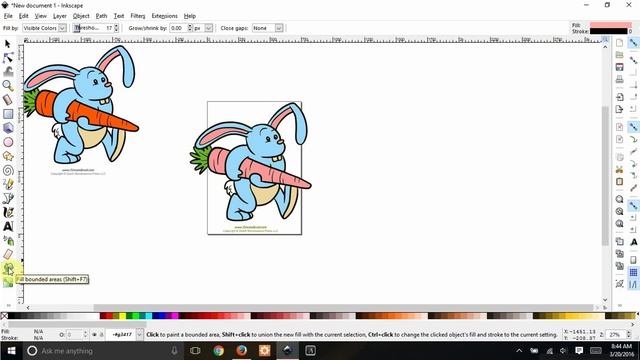Screen dimensions: 640x360
Task: Click the Save document icon
Action: click(619, 67)
